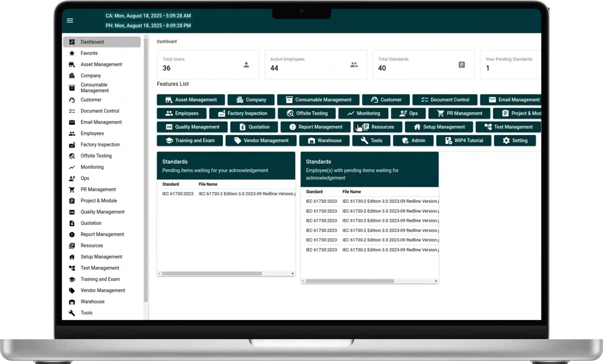The height and width of the screenshot is (364, 603).
Task: Click the Total Users person icon
Action: [246, 65]
